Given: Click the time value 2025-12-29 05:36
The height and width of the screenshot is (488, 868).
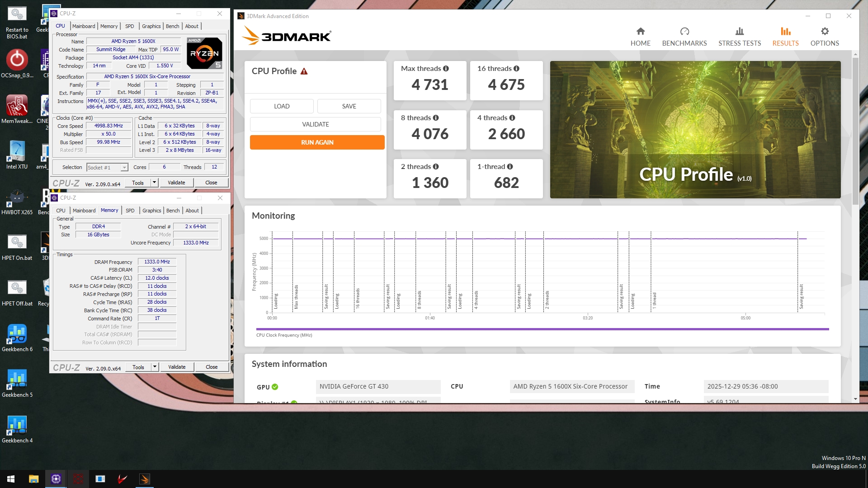Looking at the screenshot, I should point(766,387).
